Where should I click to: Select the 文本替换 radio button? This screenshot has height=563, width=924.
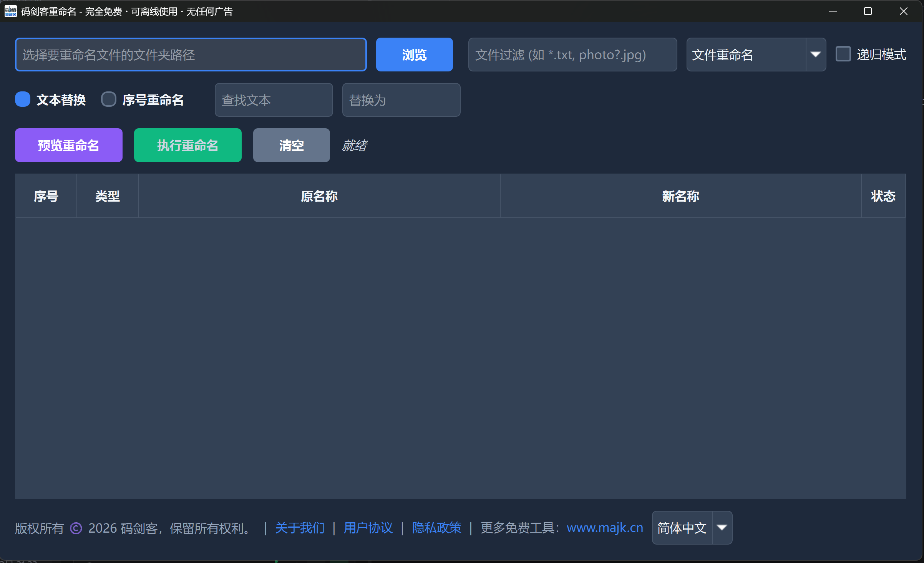coord(23,99)
